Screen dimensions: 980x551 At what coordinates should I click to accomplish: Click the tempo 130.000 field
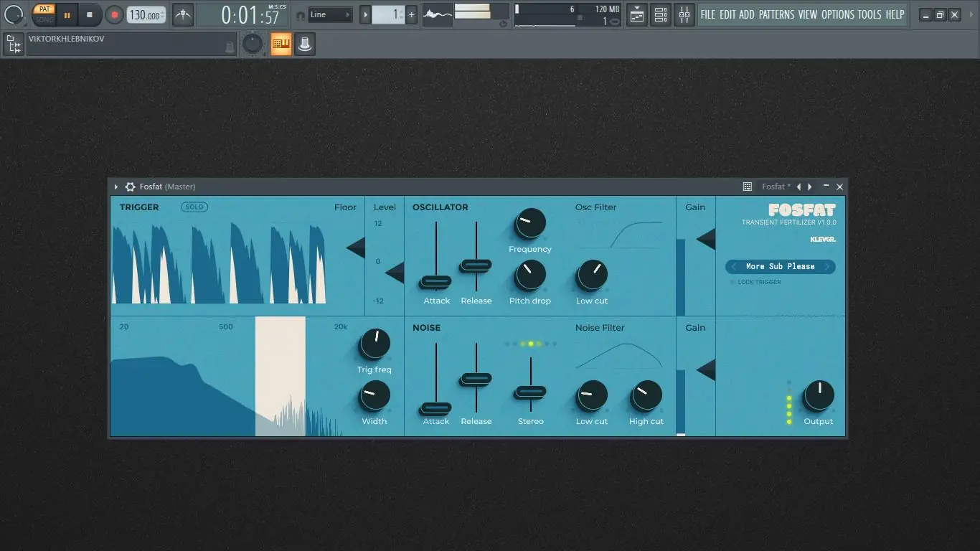coord(146,15)
